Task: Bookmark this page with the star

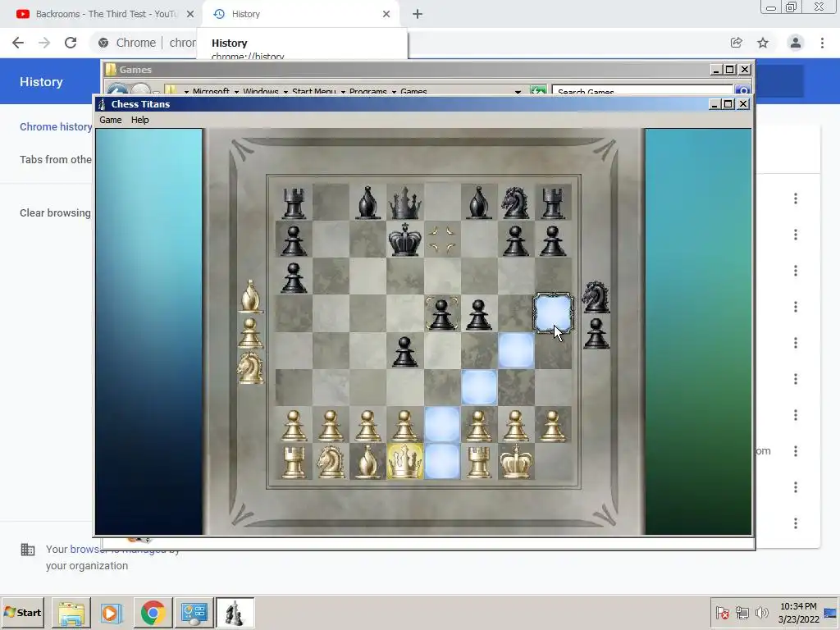Action: point(763,43)
